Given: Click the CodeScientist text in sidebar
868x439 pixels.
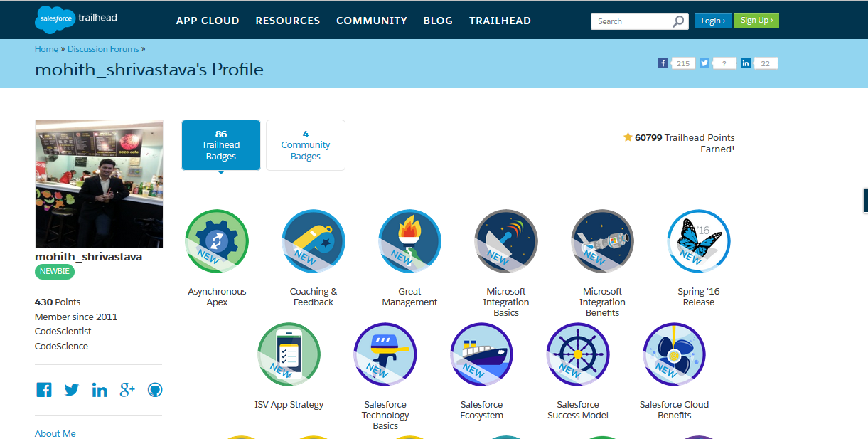Looking at the screenshot, I should click(x=63, y=332).
